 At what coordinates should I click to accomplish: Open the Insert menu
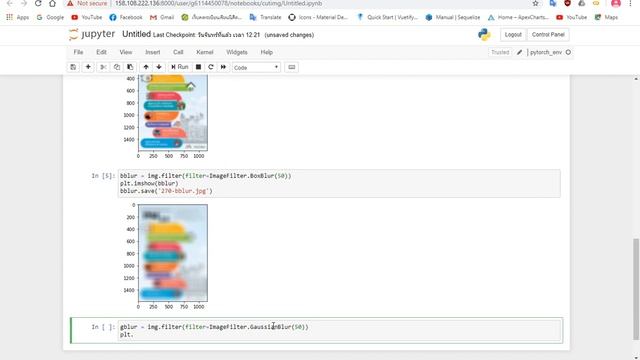[153, 52]
